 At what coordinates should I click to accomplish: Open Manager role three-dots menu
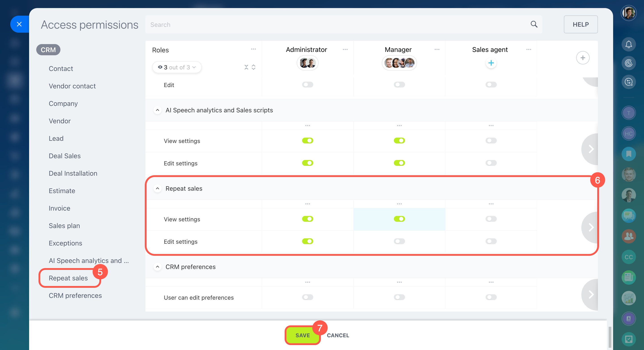click(437, 49)
